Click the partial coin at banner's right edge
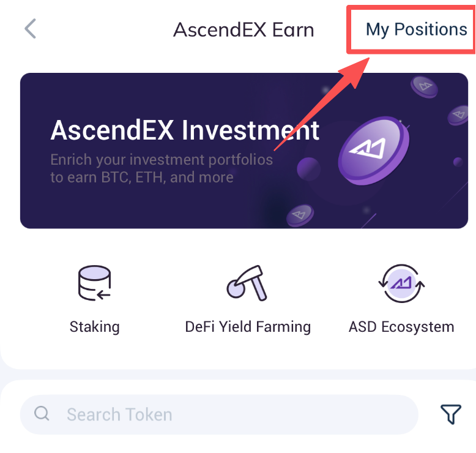 pos(459,114)
